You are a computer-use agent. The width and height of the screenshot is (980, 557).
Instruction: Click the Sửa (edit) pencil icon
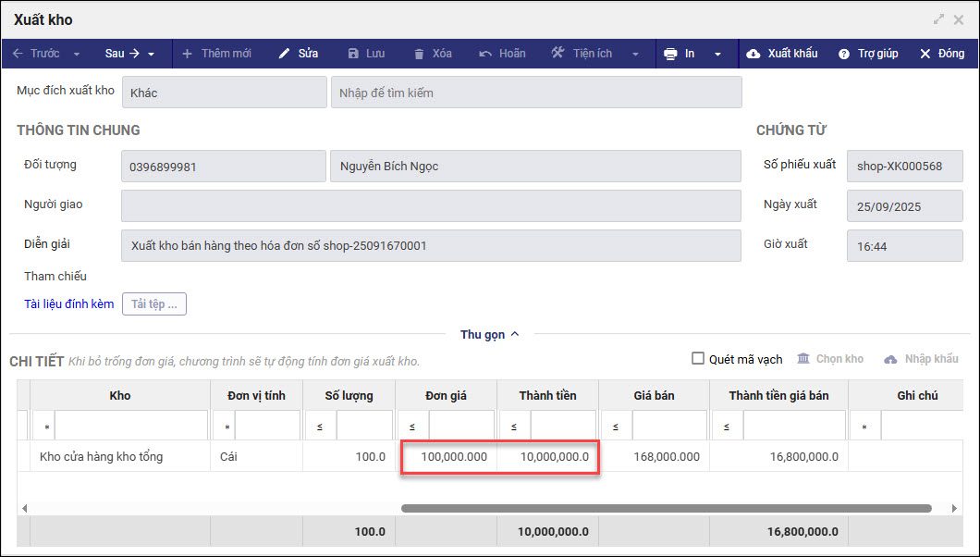click(x=285, y=54)
